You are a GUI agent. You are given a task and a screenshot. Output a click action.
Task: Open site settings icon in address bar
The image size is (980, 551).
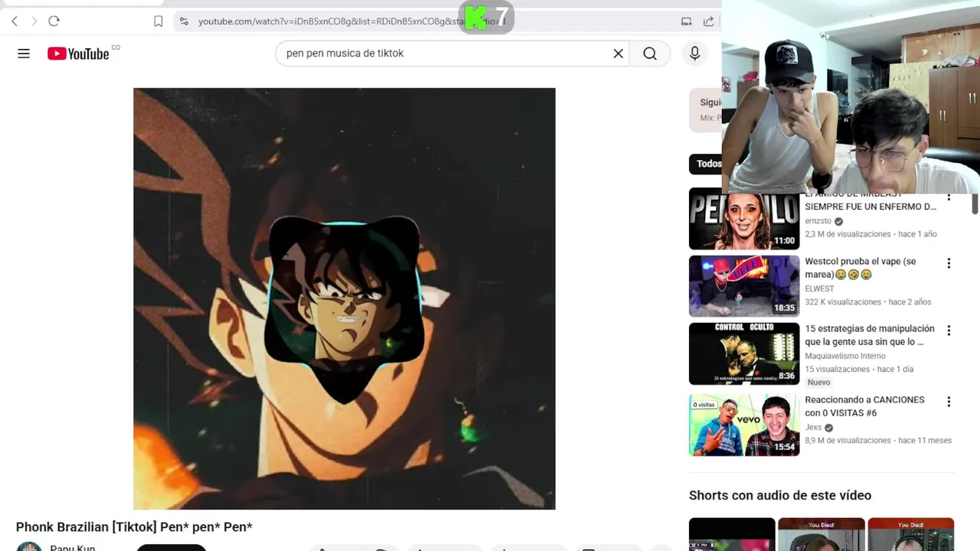click(x=183, y=21)
